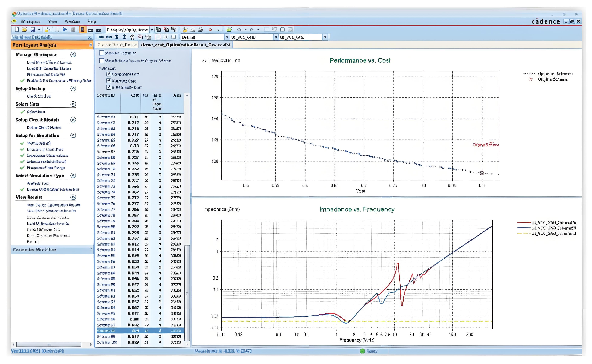The height and width of the screenshot is (364, 592).
Task: Open the Workspace menu
Action: tap(31, 21)
